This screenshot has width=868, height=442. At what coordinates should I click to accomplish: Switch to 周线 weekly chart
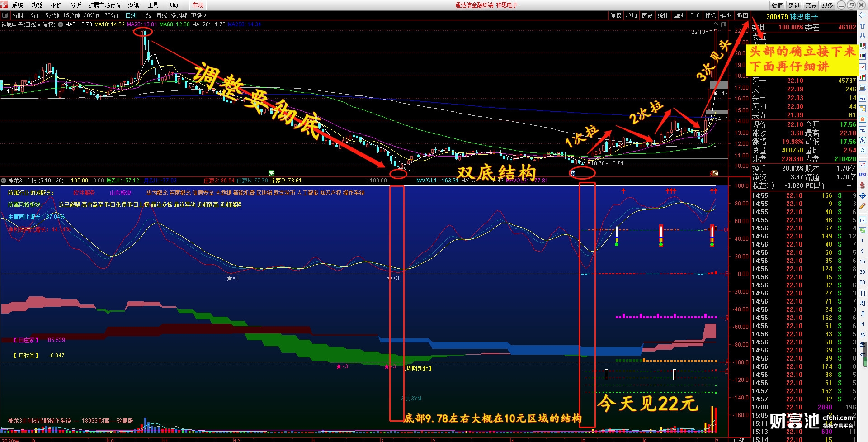pos(146,15)
